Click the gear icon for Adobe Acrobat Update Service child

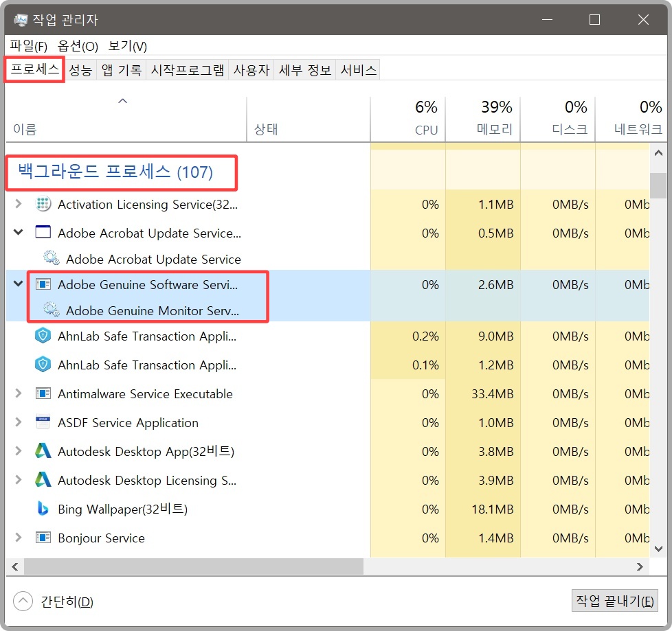52,258
